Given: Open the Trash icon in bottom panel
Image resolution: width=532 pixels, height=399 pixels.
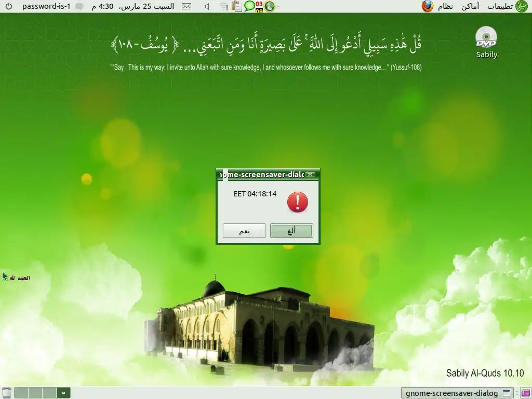Looking at the screenshot, I should click(x=6, y=393).
